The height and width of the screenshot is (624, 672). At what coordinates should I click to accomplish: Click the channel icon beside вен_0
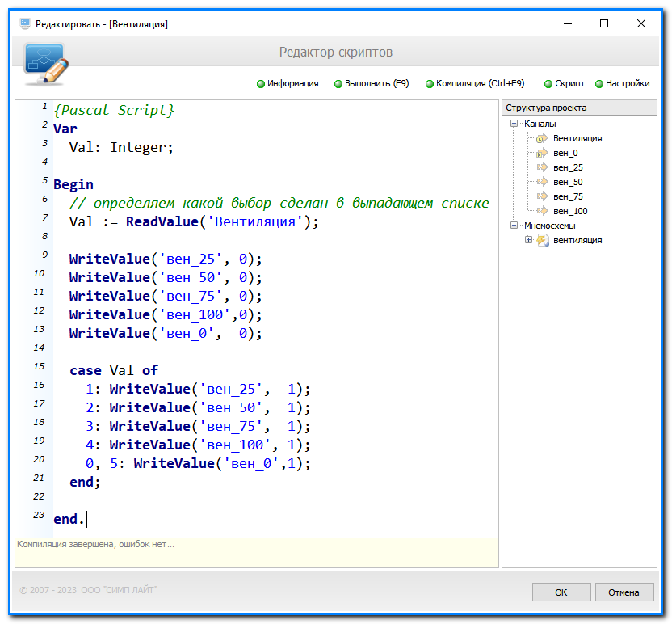(x=543, y=153)
